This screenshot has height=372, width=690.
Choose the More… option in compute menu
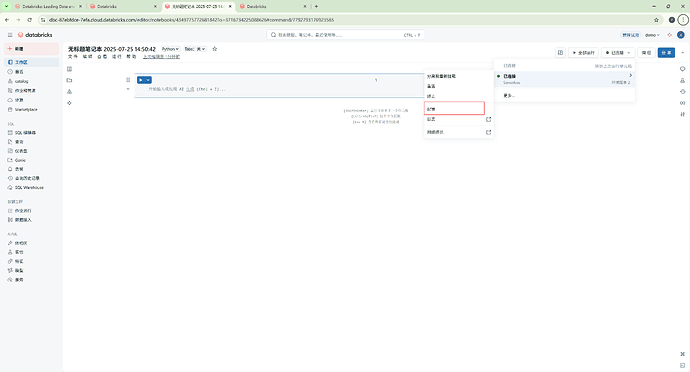coord(509,96)
